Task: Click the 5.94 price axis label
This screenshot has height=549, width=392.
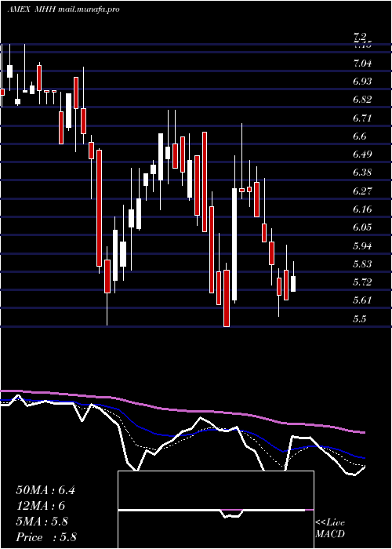Action: (362, 245)
